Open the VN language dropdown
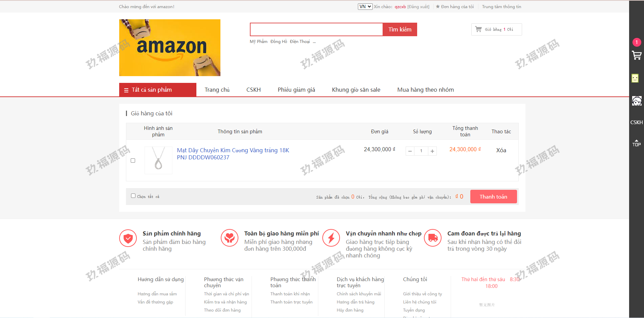The height and width of the screenshot is (318, 644). point(365,7)
